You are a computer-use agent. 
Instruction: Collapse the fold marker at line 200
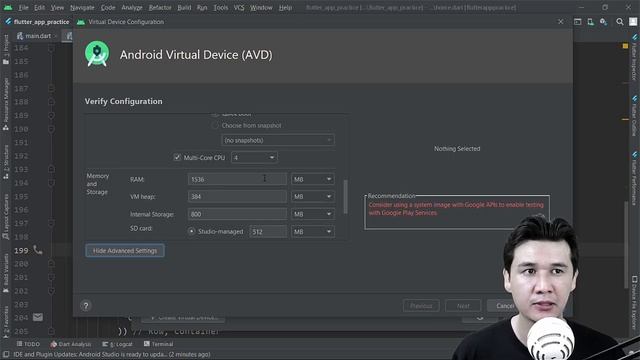coord(51,264)
